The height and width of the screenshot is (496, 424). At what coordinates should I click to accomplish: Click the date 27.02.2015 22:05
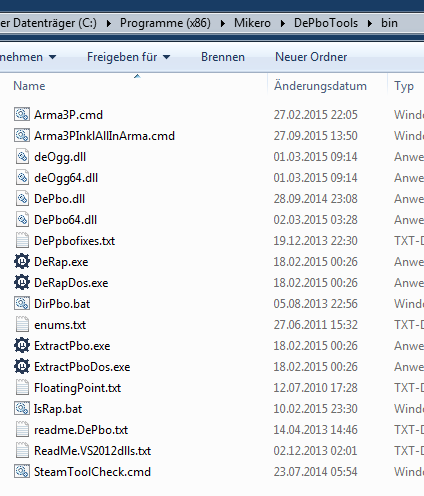(315, 115)
